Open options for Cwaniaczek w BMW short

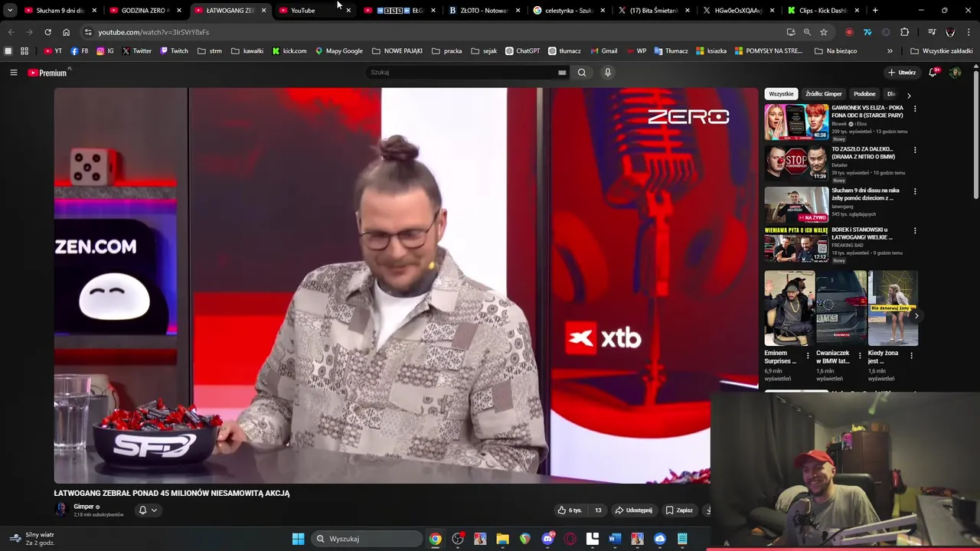(859, 357)
